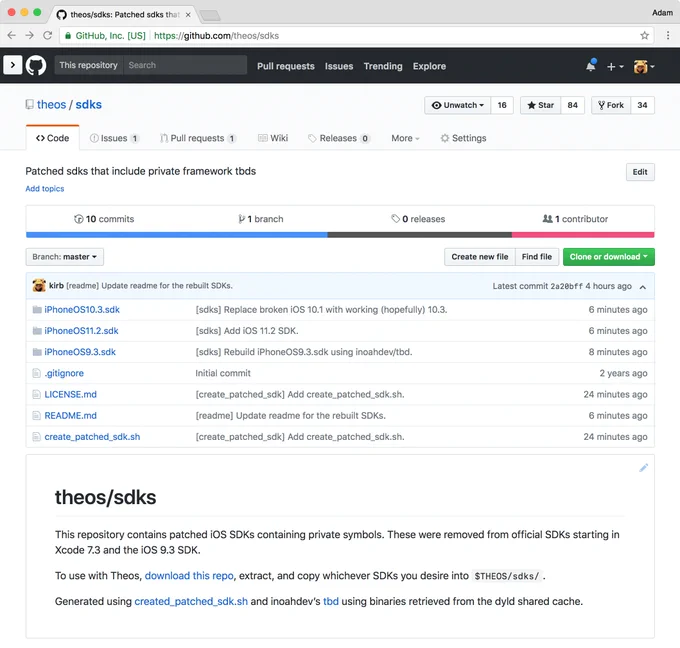Bookmark page with the star icon in address bar
Screen dimensions: 680x648
644,36
